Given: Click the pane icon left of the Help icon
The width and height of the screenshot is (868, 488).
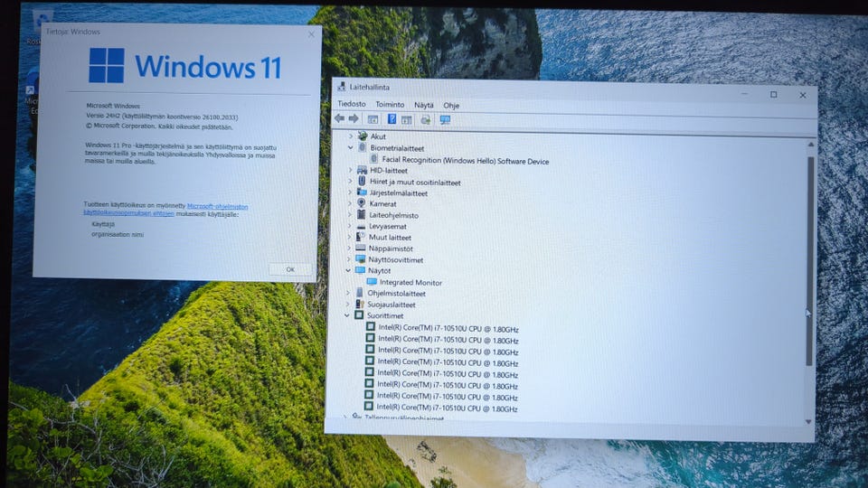Looking at the screenshot, I should pos(373,119).
